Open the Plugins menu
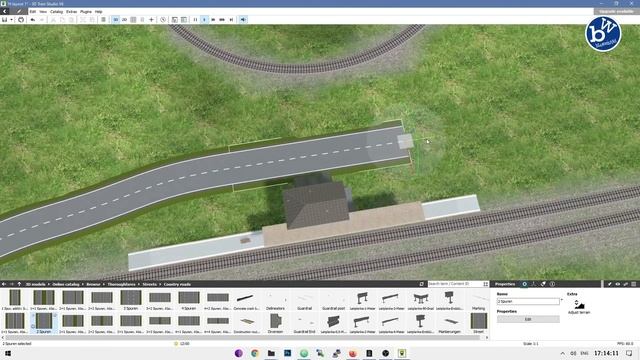The height and width of the screenshot is (360, 640). (x=86, y=11)
